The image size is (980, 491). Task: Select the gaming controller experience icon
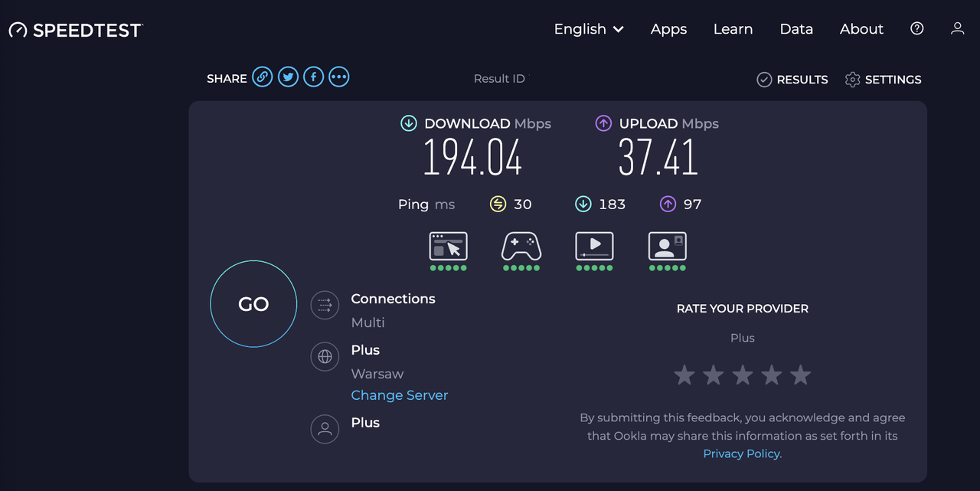(x=521, y=247)
